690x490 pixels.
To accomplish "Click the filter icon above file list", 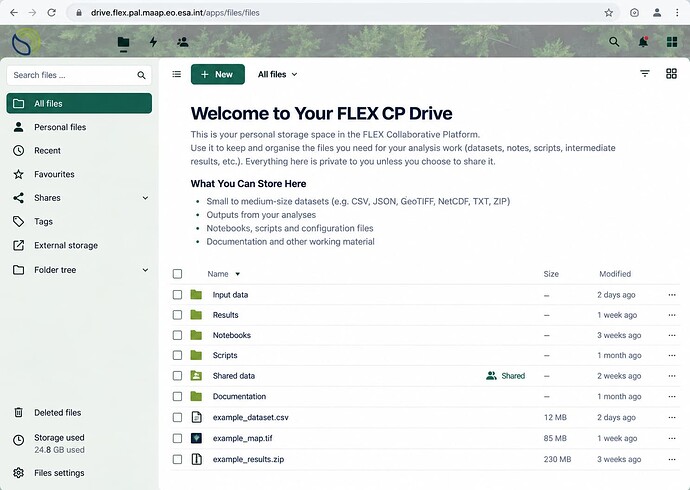I will (x=645, y=73).
